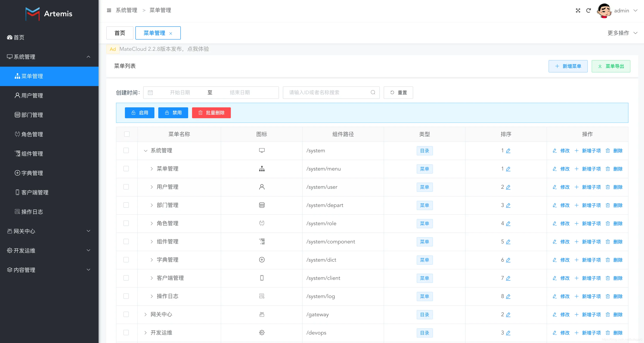
Task: Check the select-all checkbox in table header
Action: point(127,134)
